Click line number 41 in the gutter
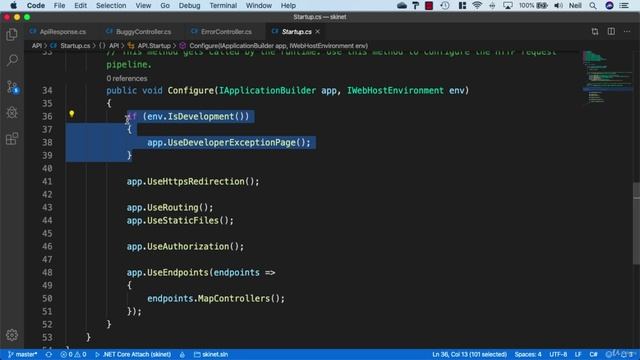This screenshot has width=640, height=360. point(47,182)
